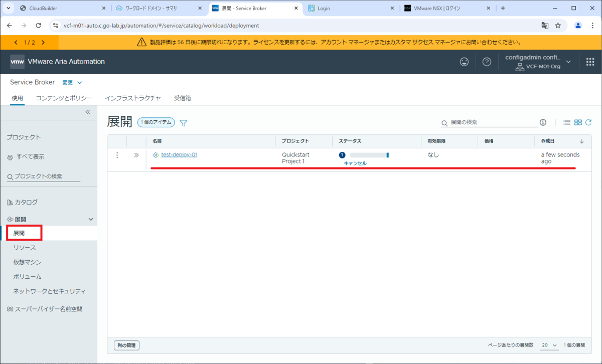Open Chrome tab search dropdown
The width and height of the screenshot is (602, 364).
tap(8, 8)
